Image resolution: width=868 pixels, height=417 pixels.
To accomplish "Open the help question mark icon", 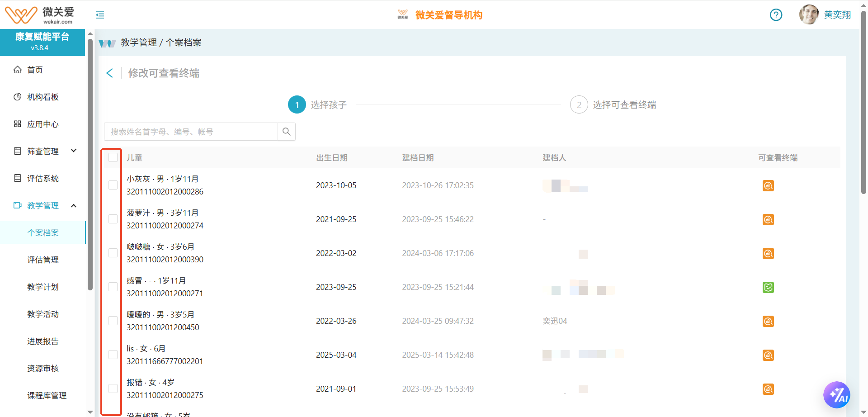I will pyautogui.click(x=776, y=15).
